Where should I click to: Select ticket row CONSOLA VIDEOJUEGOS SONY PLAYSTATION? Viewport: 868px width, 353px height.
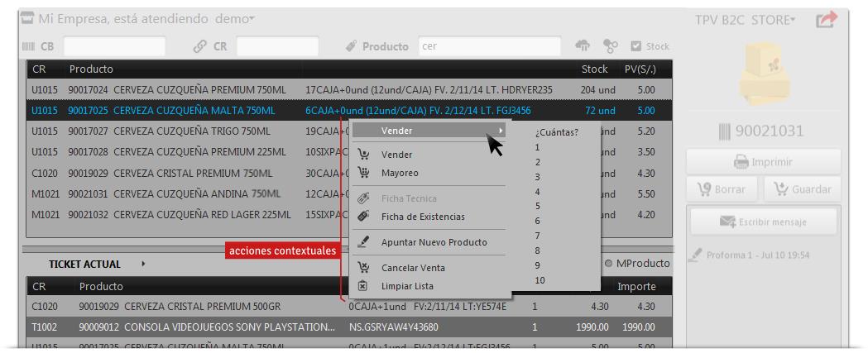point(349,327)
